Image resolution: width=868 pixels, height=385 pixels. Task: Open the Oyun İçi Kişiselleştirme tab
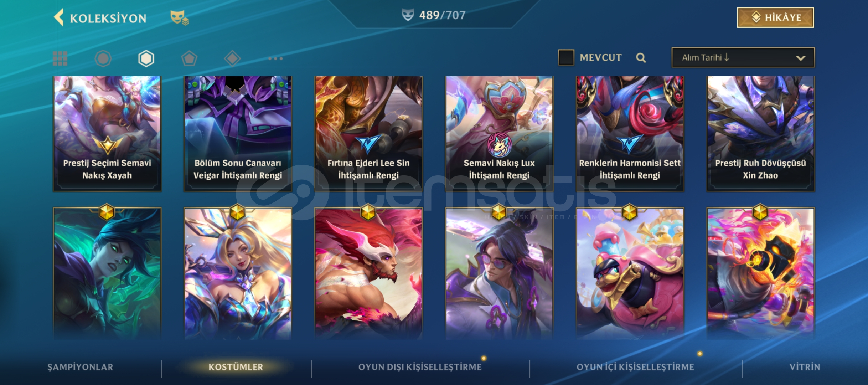[635, 367]
